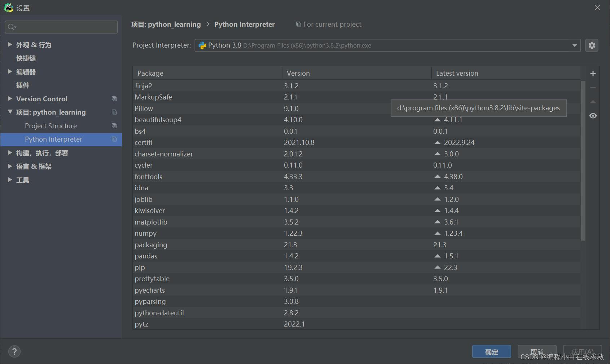Screen dimensions: 610x364
Task: Select the pandas package row
Action: pyautogui.click(x=356, y=256)
